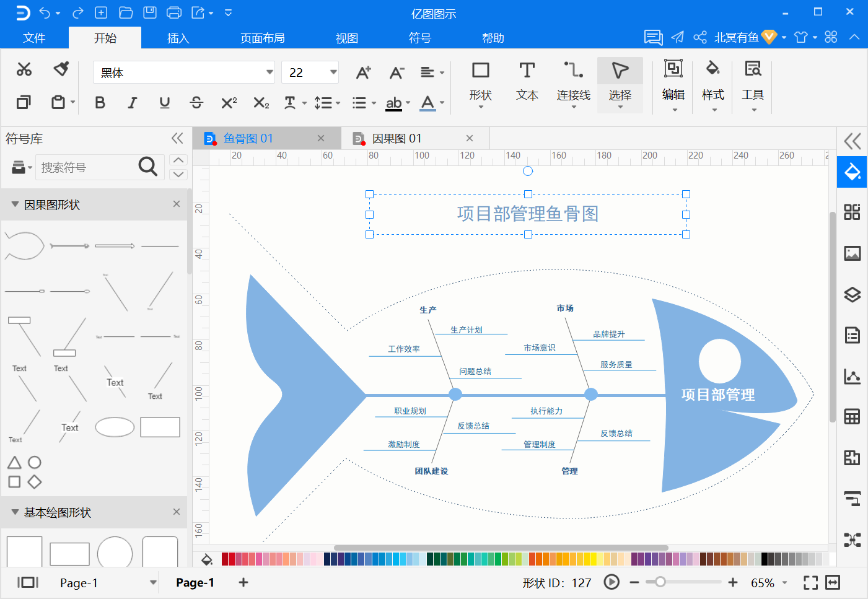Collapse the 因果图形状 shape section
This screenshot has width=868, height=599.
(x=15, y=204)
